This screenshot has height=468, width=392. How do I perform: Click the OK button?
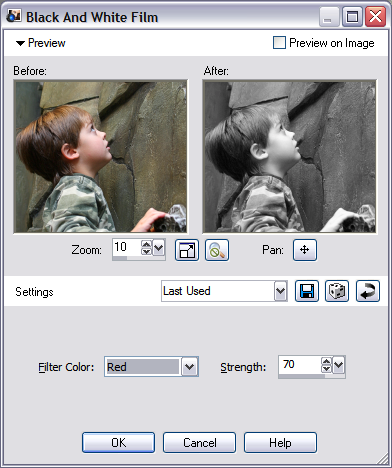[x=119, y=443]
